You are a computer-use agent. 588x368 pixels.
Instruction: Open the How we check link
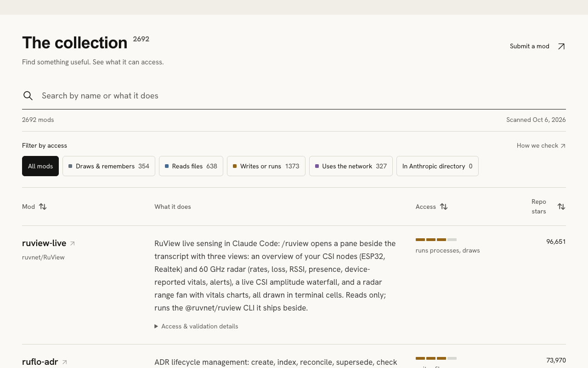tap(541, 145)
